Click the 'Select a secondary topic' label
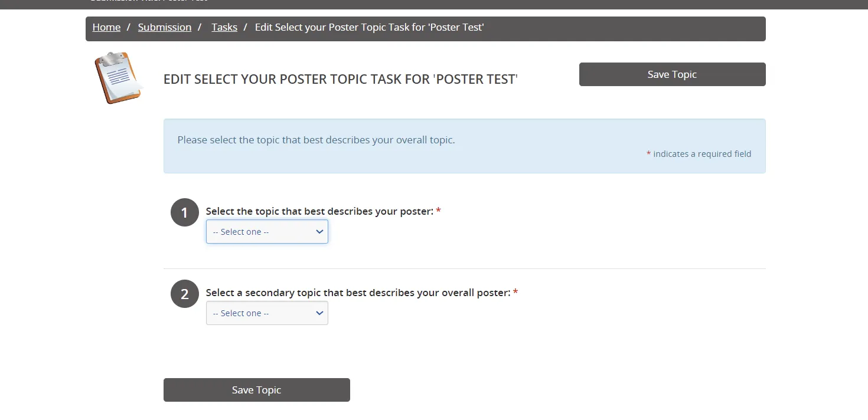The height and width of the screenshot is (420, 868). [x=358, y=293]
